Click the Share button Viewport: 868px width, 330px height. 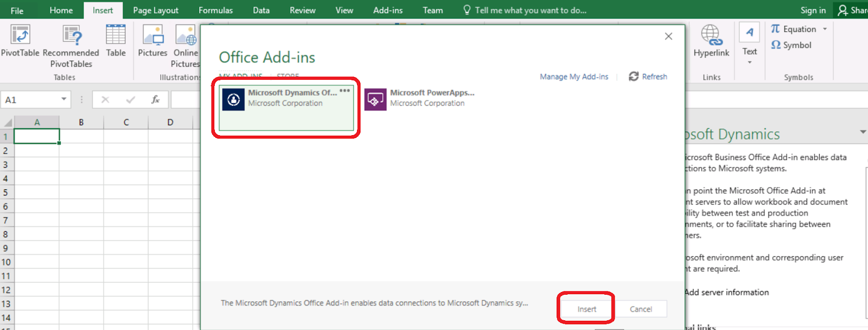click(852, 10)
